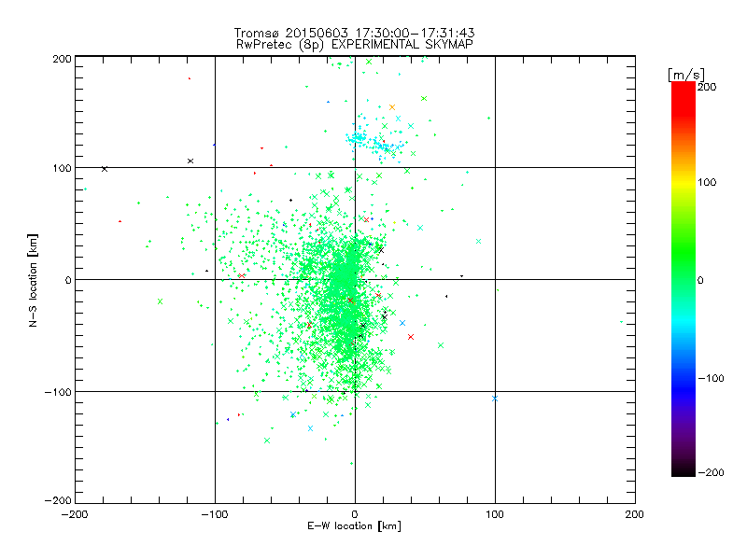Click the x-axis tick label '200'

635,514
